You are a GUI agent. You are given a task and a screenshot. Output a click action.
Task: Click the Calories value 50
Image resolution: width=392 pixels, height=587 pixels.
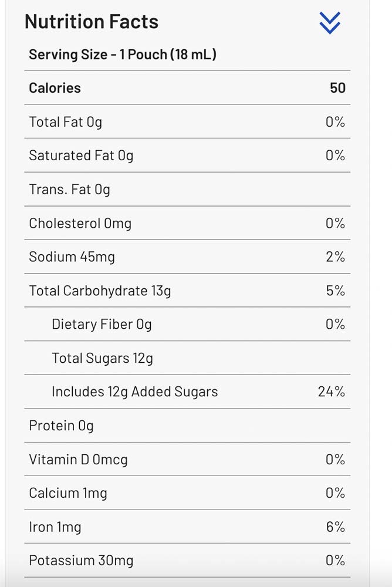tap(337, 88)
